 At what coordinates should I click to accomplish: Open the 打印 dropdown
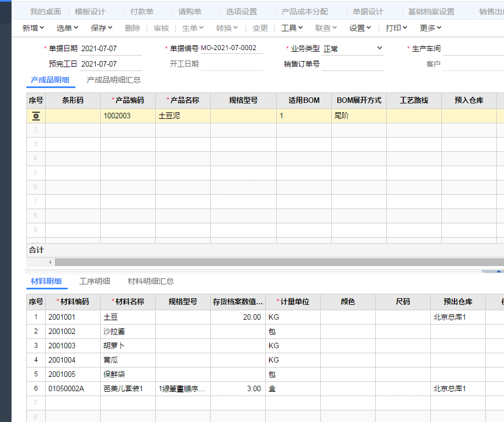[x=396, y=28]
